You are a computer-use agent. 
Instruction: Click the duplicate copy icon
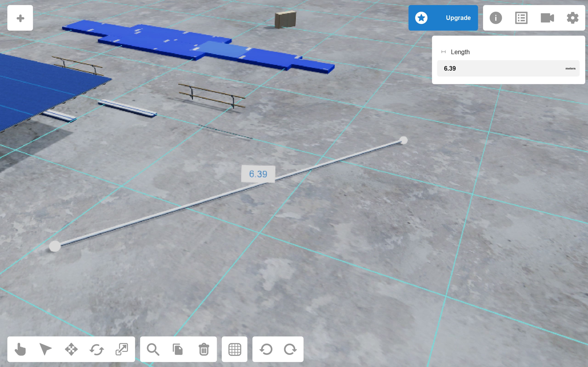pos(178,349)
